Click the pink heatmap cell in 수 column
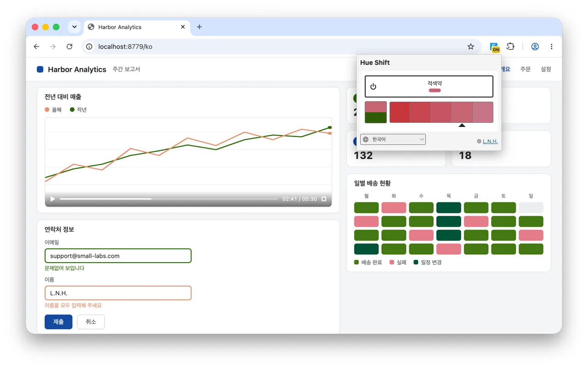Screen dimensions: 588x368 (x=421, y=235)
